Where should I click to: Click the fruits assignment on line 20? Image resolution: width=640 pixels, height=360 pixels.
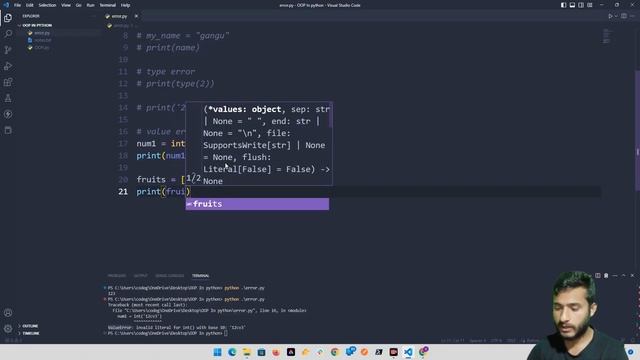[x=161, y=180]
